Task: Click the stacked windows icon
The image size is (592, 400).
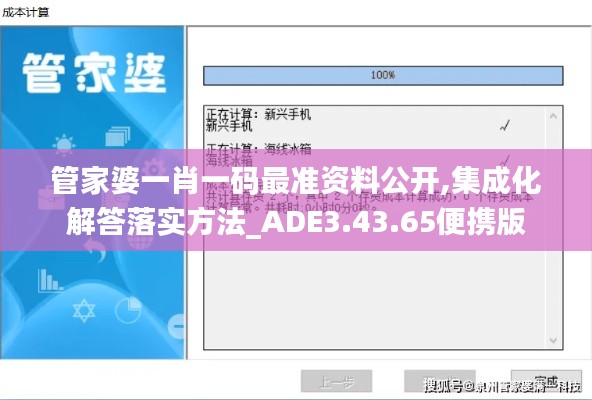Action: [x=117, y=136]
